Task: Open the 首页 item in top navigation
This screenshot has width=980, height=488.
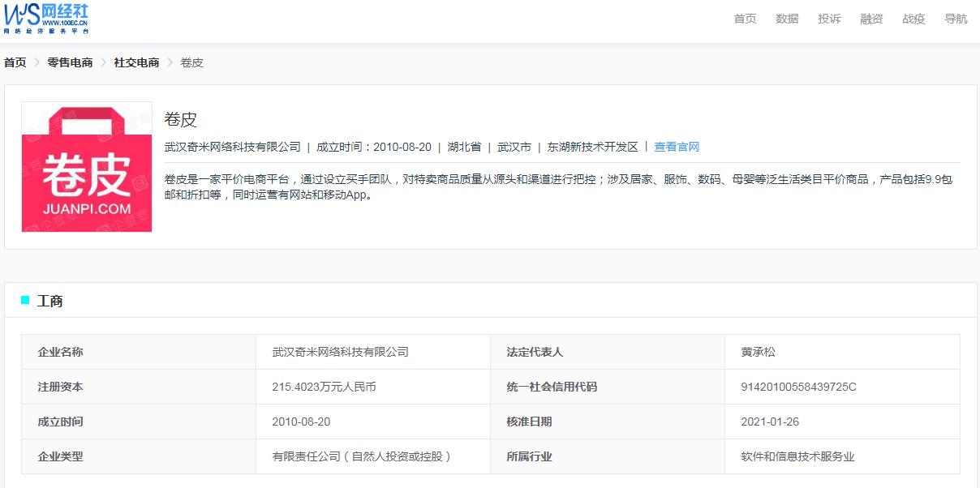Action: (x=744, y=18)
